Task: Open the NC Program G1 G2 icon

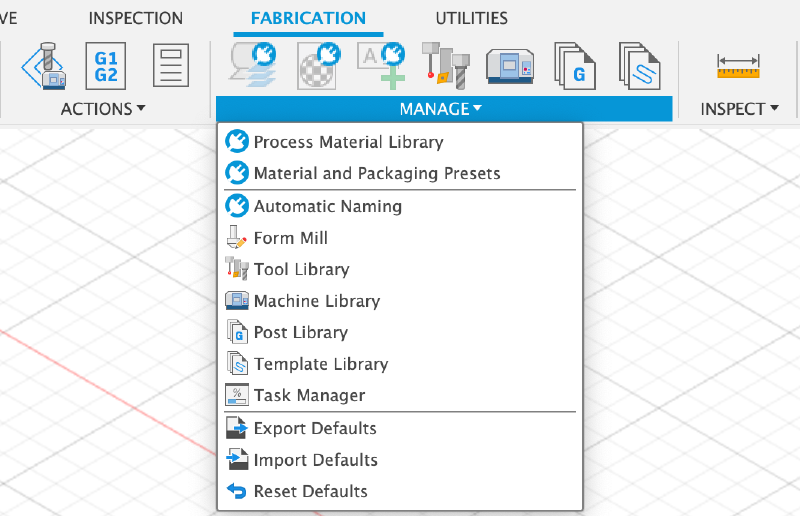Action: coord(106,66)
